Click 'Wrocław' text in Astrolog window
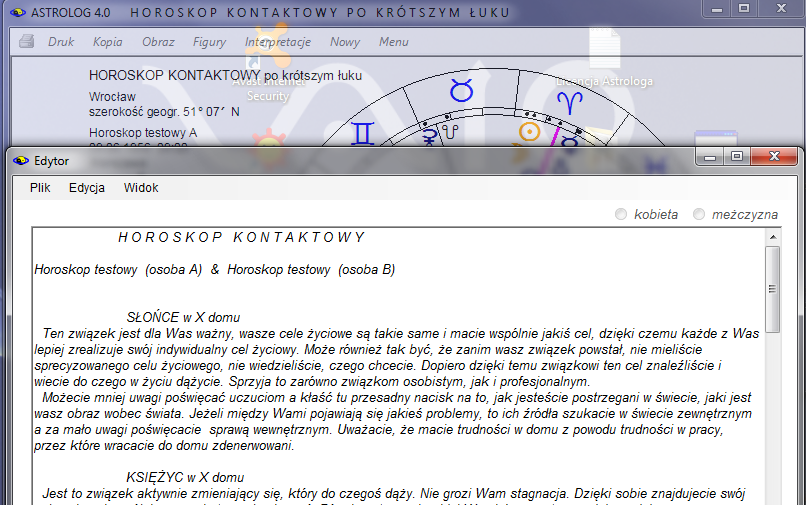This screenshot has width=806, height=505. pos(112,97)
